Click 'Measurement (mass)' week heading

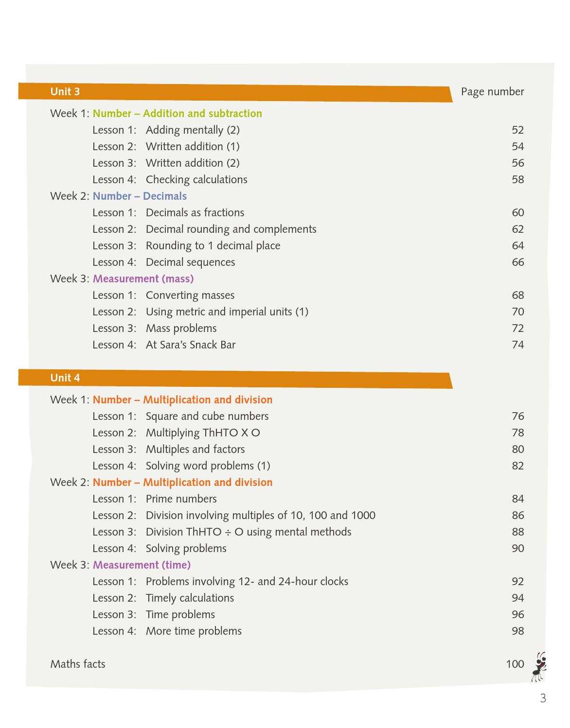[x=143, y=278]
